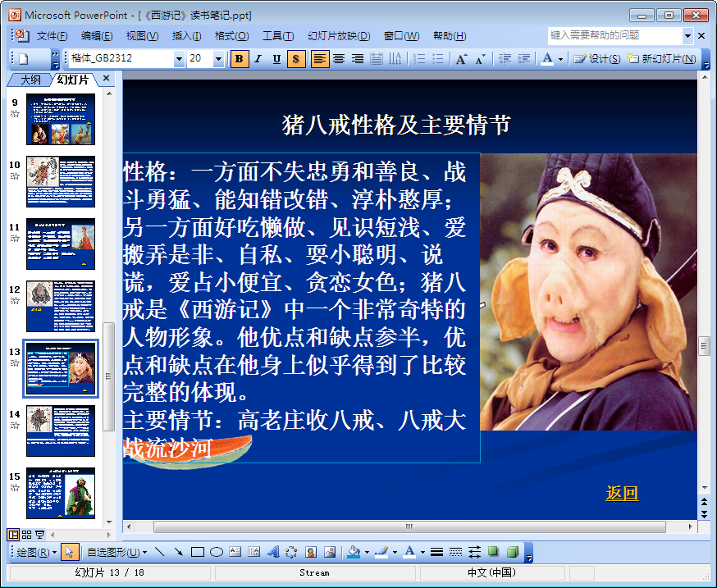Change the text direction
The width and height of the screenshot is (717, 588).
tap(395, 58)
